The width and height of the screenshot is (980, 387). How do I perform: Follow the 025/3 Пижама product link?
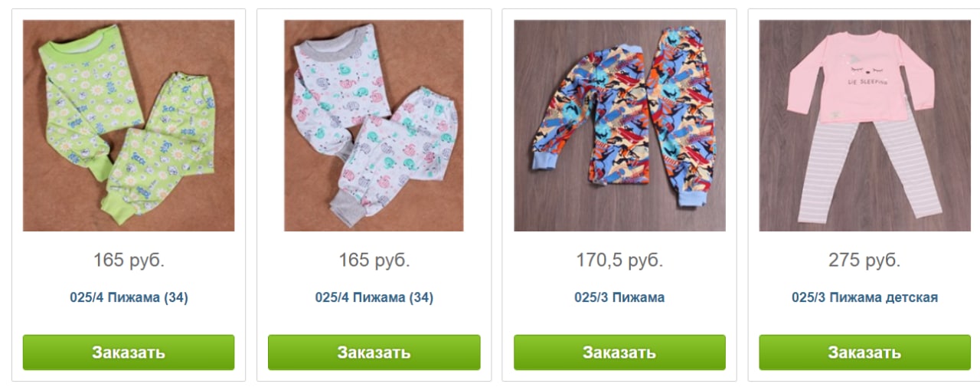click(619, 297)
